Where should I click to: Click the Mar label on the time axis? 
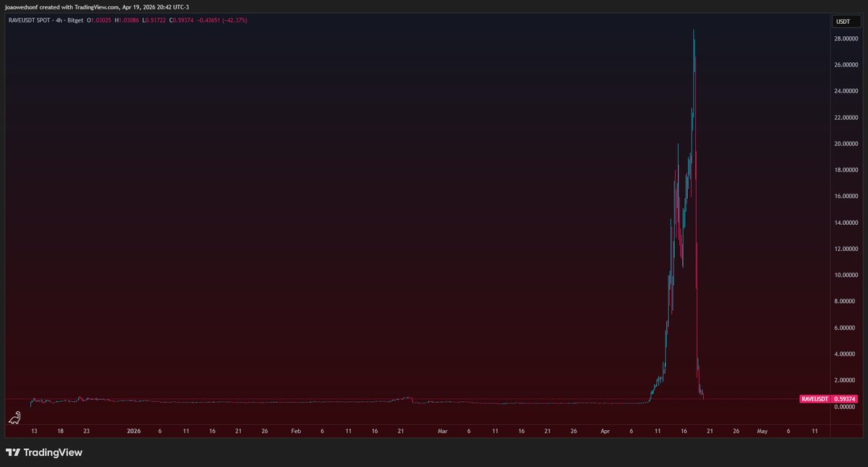(443, 430)
